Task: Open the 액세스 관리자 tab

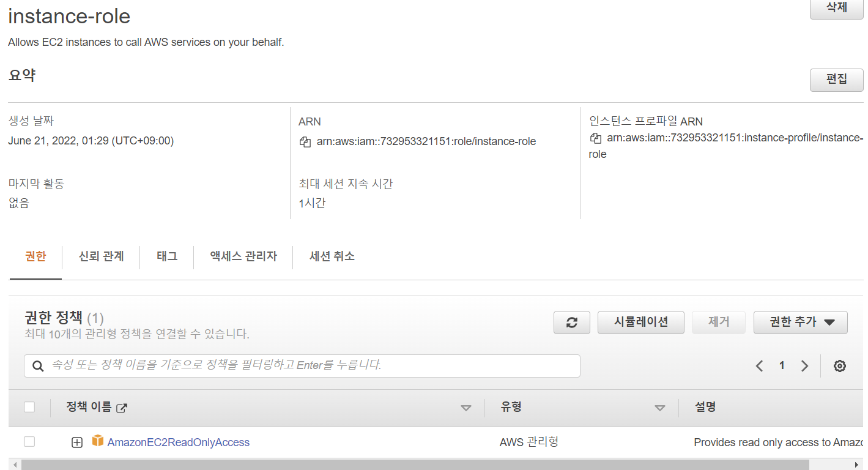Action: point(243,256)
